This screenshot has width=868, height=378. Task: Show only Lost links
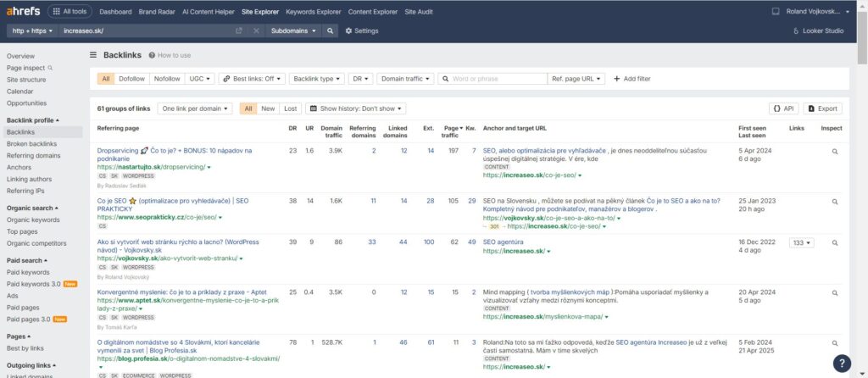tap(291, 108)
